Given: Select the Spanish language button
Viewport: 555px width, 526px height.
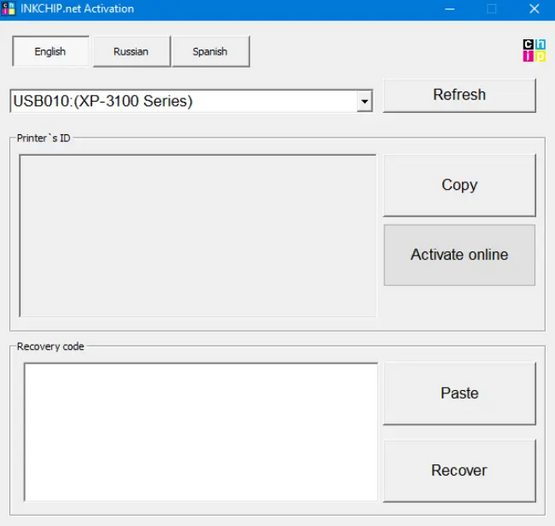Looking at the screenshot, I should coord(211,51).
